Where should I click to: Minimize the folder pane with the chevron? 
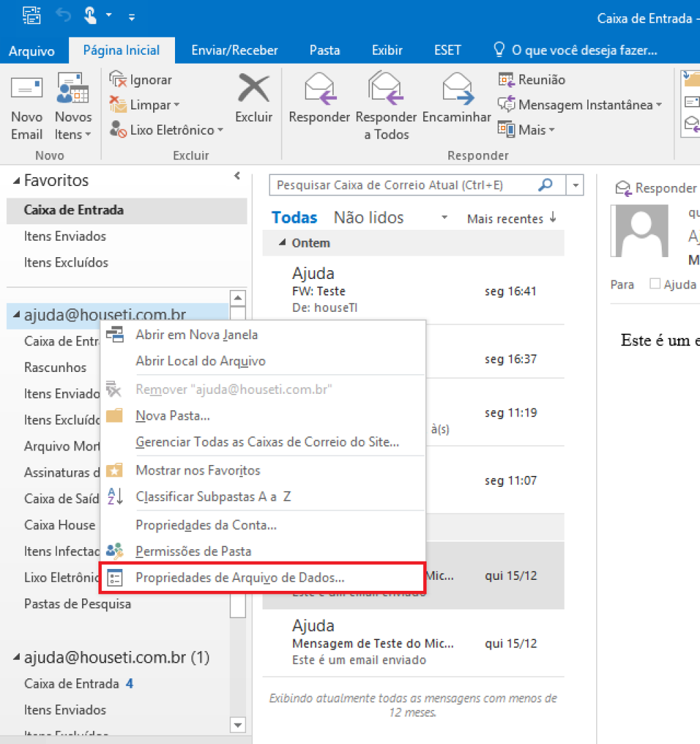pyautogui.click(x=237, y=176)
